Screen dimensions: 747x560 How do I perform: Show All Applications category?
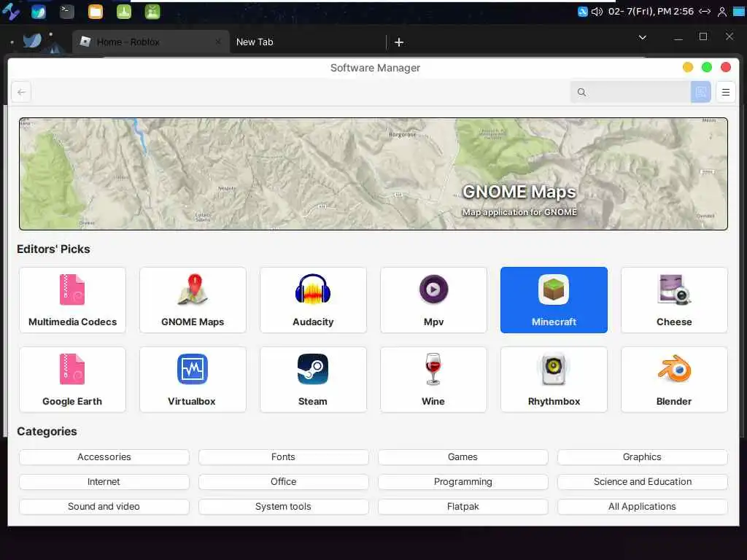point(643,506)
